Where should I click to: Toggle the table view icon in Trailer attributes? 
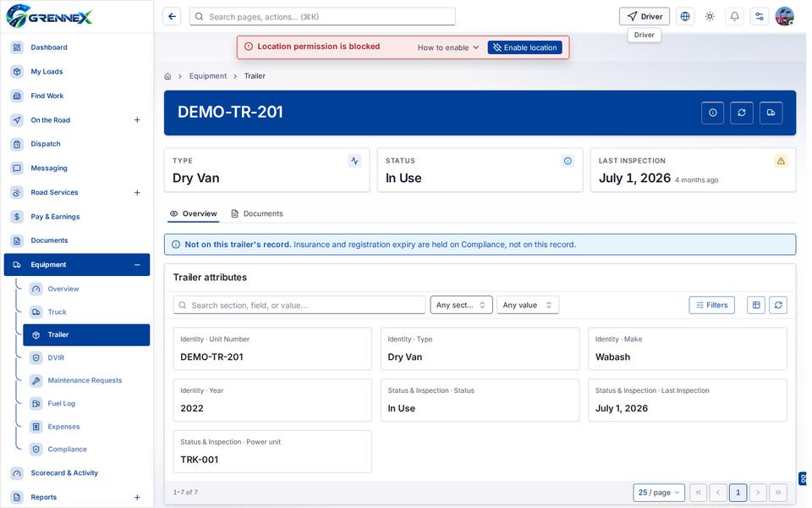[x=756, y=306]
